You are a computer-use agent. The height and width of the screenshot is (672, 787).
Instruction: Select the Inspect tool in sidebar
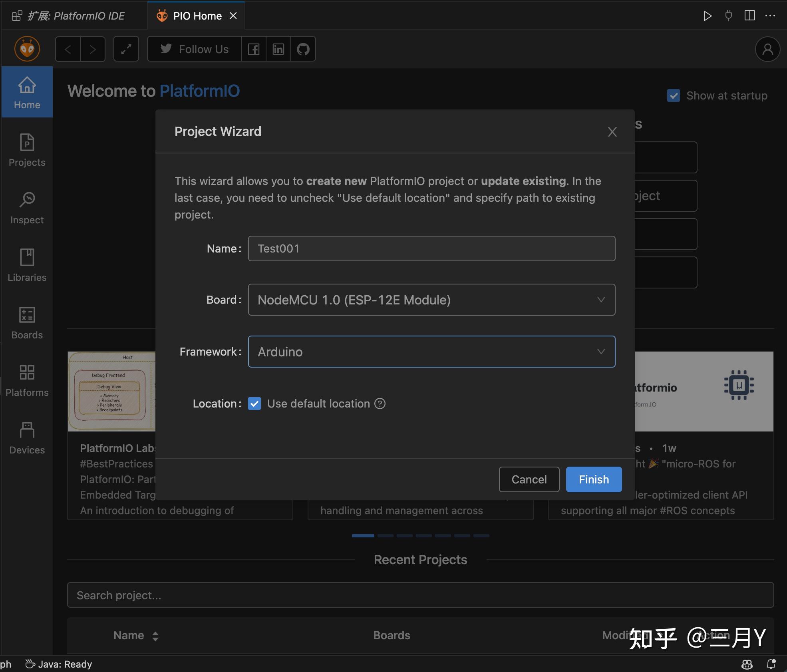click(x=26, y=208)
